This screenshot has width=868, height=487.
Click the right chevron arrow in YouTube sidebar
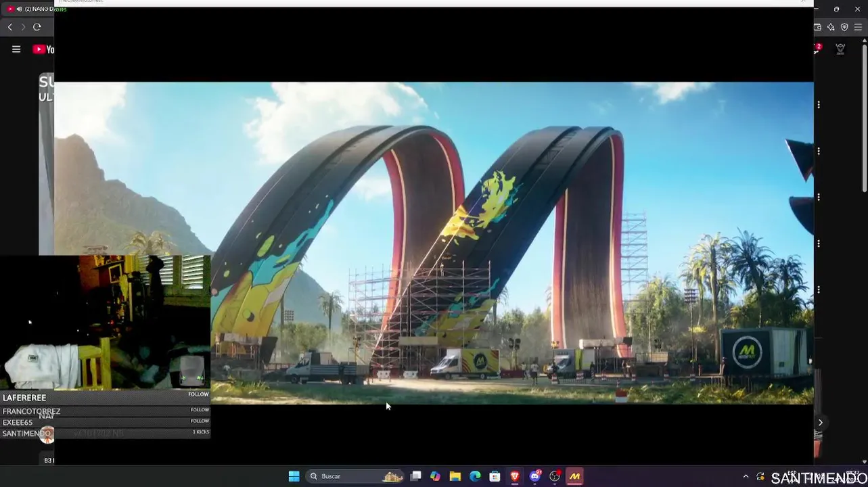820,423
